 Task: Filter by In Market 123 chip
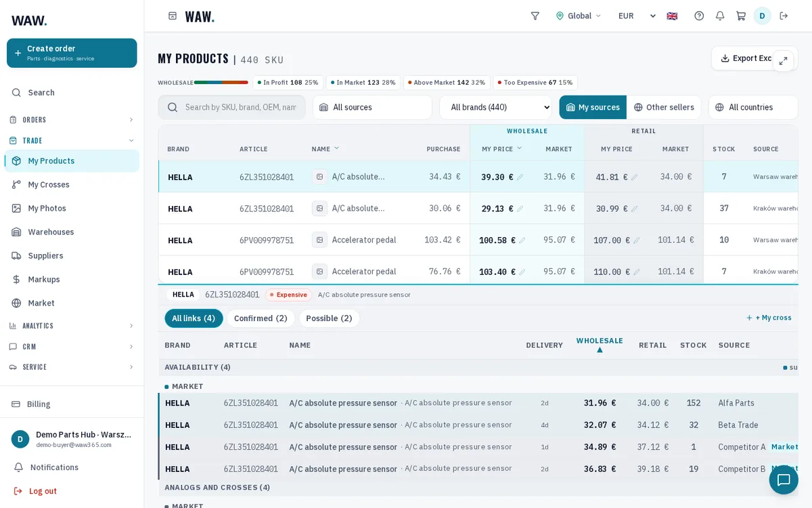363,83
